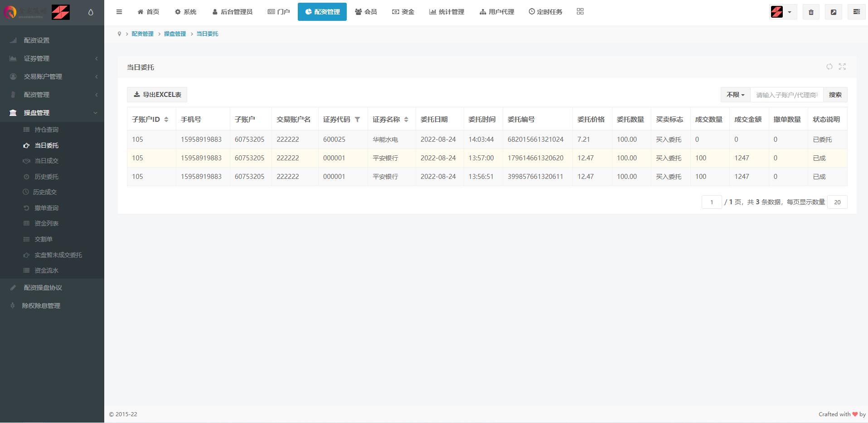Click the water drop theme icon
868x423 pixels.
tap(91, 12)
